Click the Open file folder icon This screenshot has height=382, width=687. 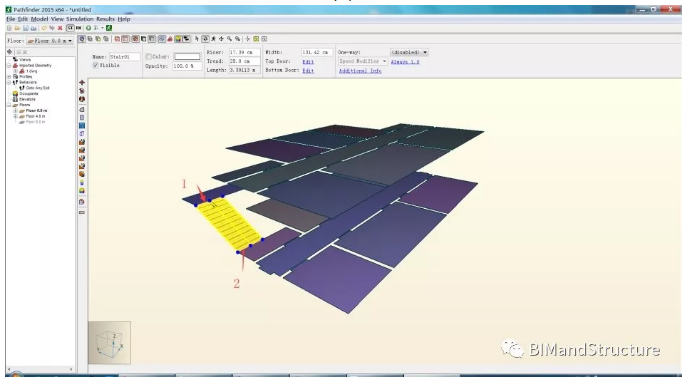tap(17, 28)
